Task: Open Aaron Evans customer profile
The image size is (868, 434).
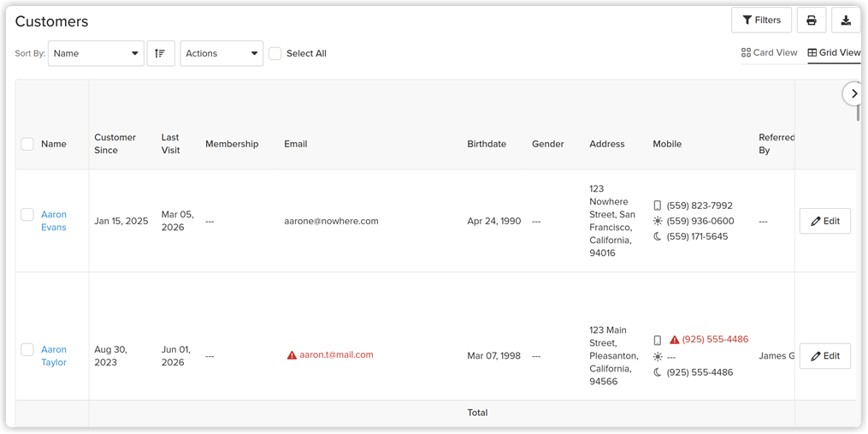Action: point(54,221)
